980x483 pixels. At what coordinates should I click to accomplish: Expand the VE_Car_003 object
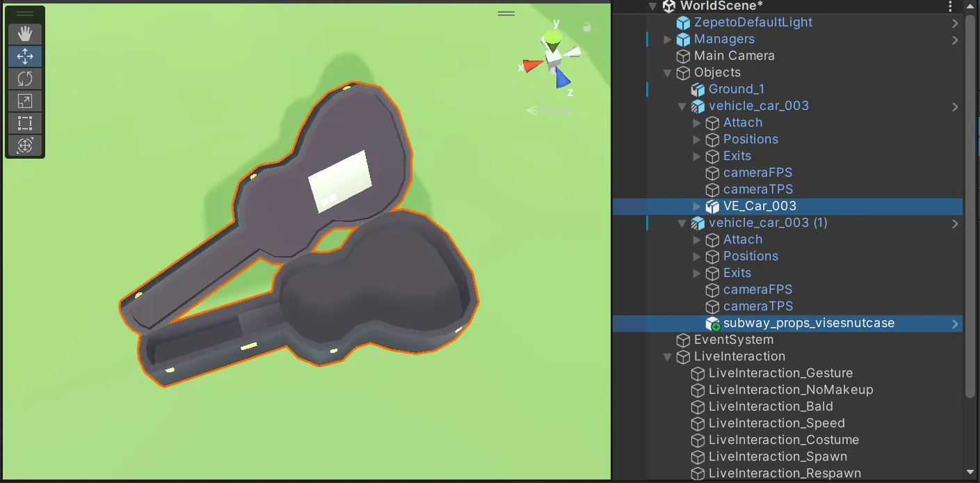coord(697,207)
